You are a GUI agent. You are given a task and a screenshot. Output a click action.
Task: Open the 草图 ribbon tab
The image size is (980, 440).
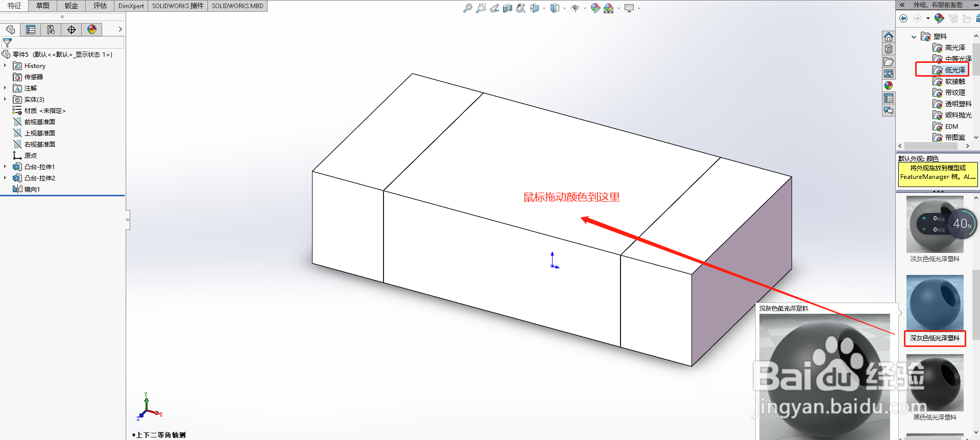(x=43, y=6)
